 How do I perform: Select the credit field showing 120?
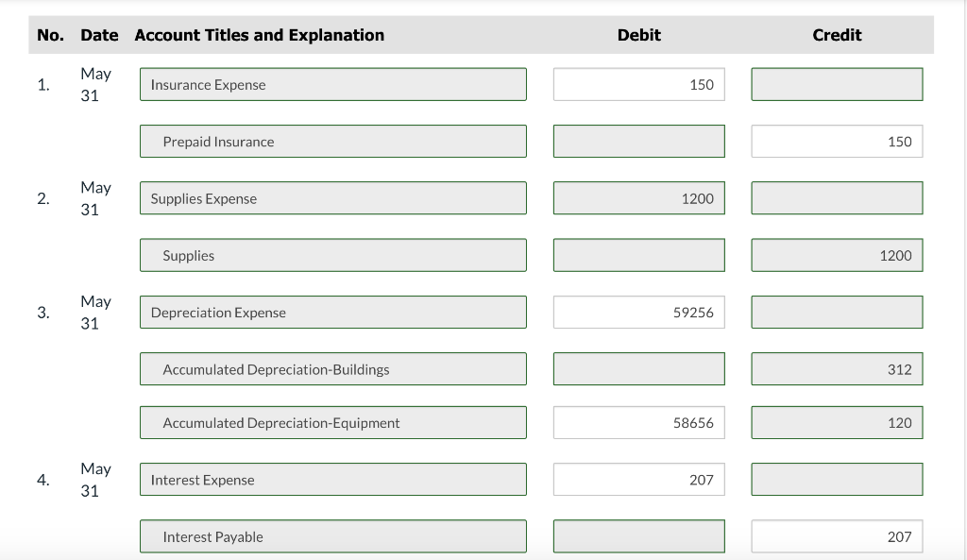pyautogui.click(x=837, y=422)
